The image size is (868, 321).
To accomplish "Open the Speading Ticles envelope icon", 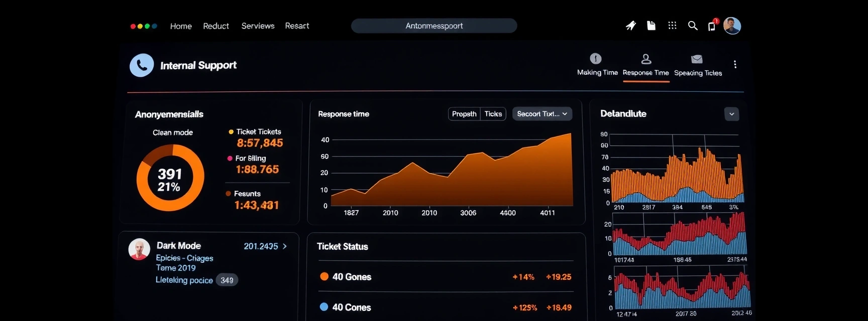I will pos(697,59).
